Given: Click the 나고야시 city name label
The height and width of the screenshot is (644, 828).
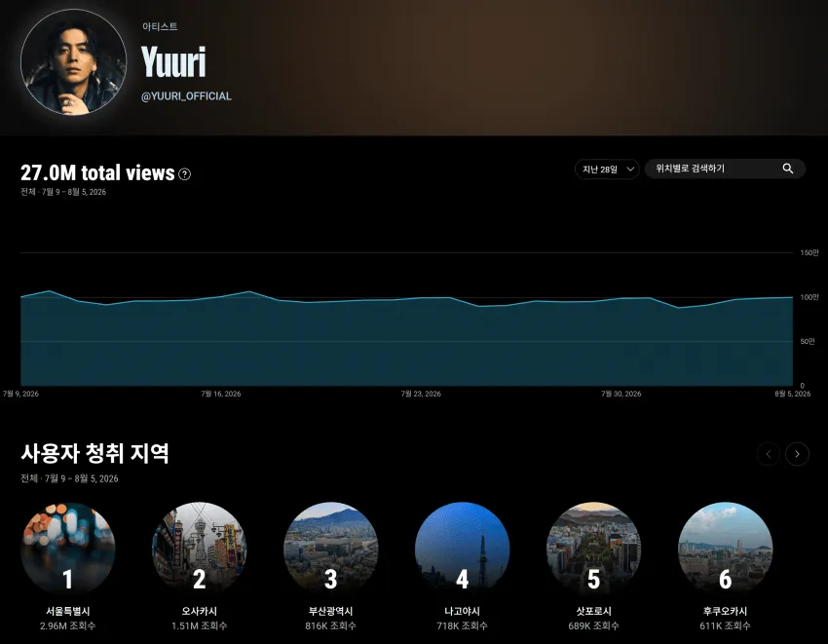Looking at the screenshot, I should [x=462, y=611].
